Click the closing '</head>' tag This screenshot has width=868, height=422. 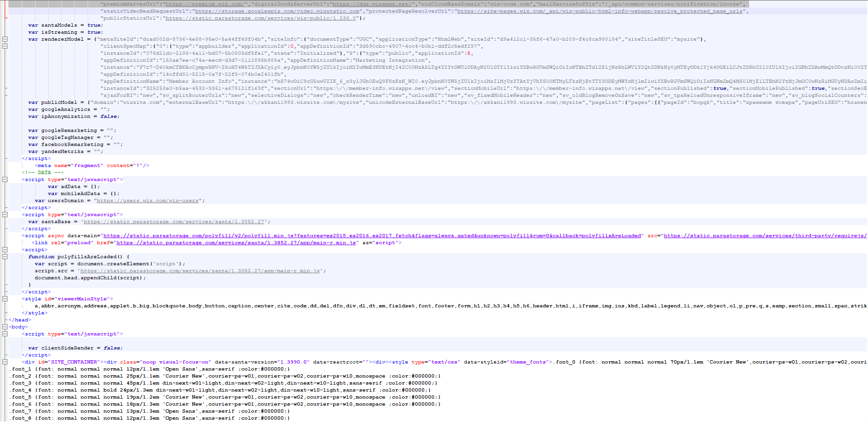pyautogui.click(x=20, y=320)
